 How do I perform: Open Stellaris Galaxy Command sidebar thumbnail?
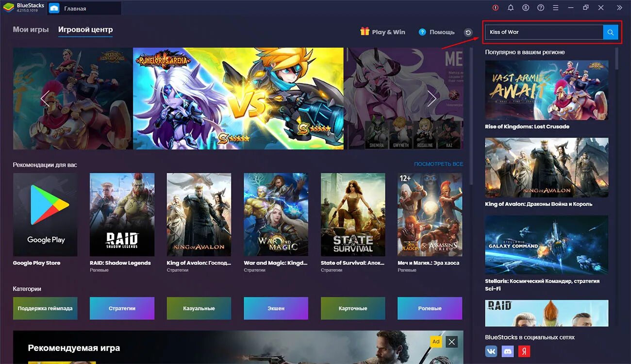(547, 245)
